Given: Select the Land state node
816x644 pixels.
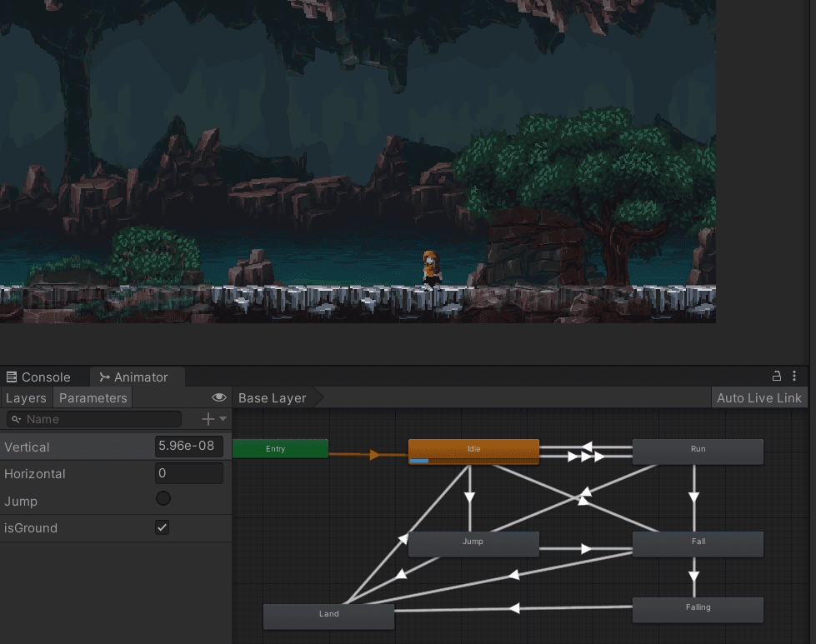Looking at the screenshot, I should click(328, 617).
